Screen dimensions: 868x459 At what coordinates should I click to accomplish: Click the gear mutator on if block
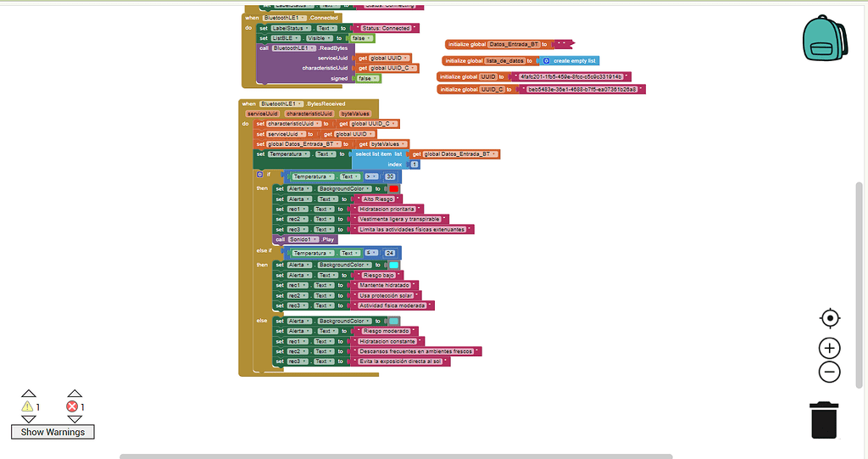coord(260,175)
